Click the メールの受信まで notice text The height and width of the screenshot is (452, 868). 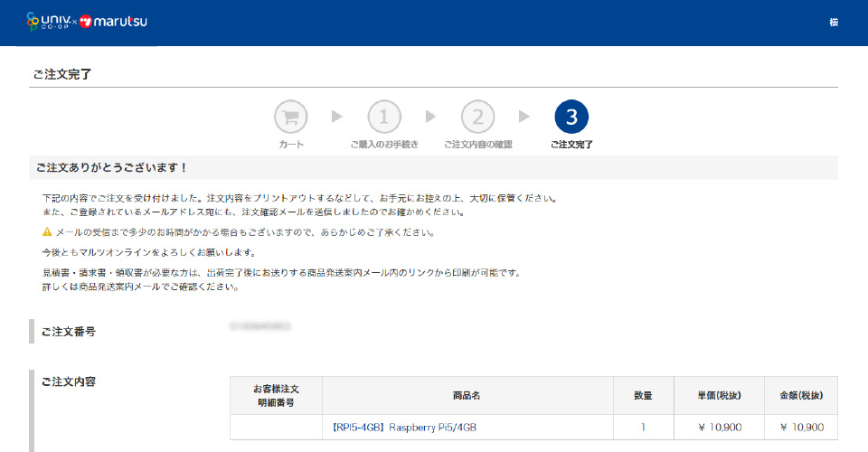246,232
